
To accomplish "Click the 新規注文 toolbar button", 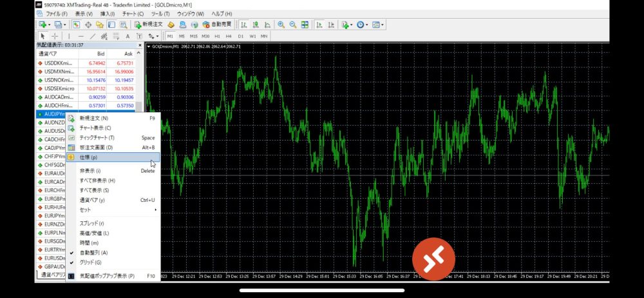I will coord(148,25).
